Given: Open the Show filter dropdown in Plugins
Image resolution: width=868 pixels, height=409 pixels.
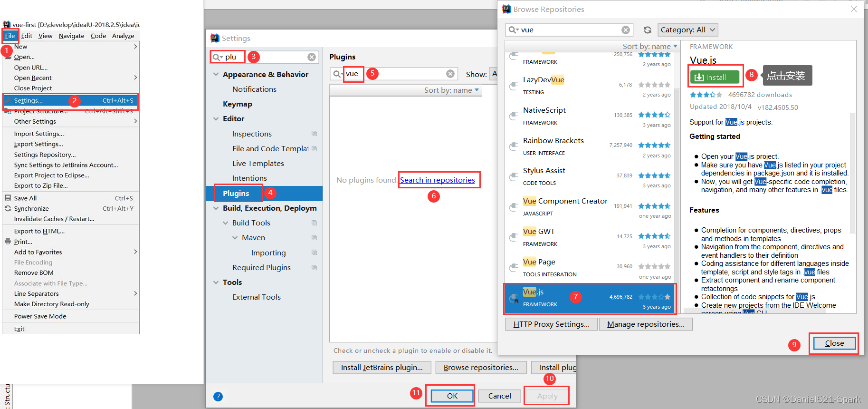Looking at the screenshot, I should pyautogui.click(x=494, y=74).
